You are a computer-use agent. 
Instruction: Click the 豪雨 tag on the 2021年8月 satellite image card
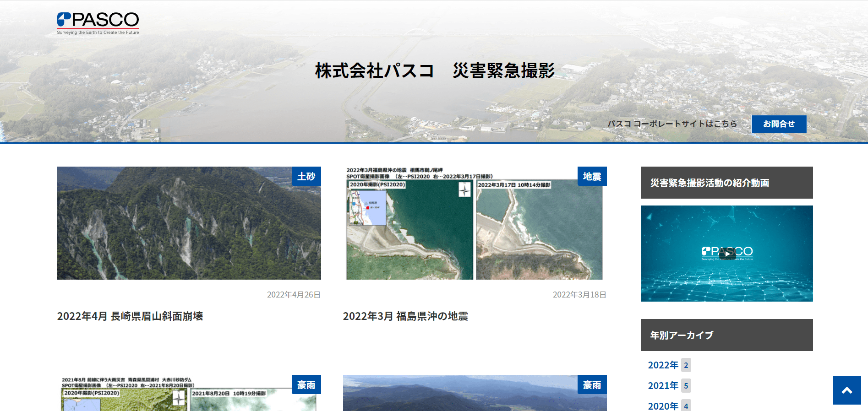pyautogui.click(x=306, y=385)
